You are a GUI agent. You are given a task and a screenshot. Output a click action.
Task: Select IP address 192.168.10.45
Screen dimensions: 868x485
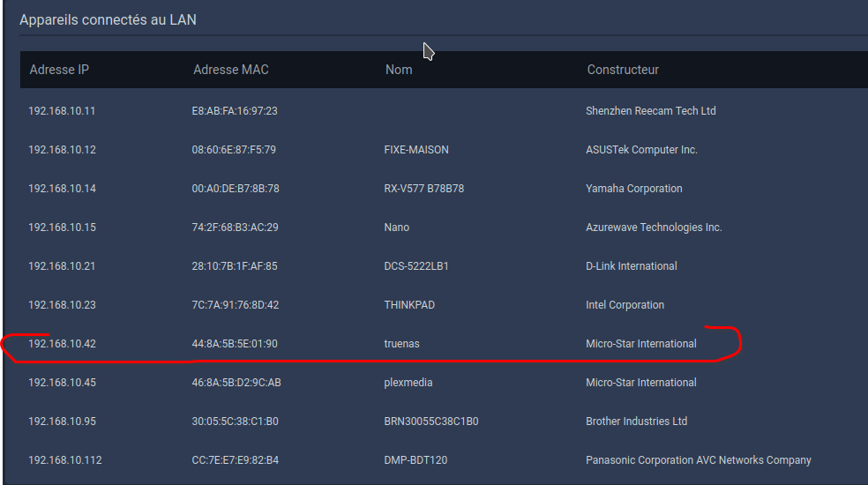[x=62, y=382]
